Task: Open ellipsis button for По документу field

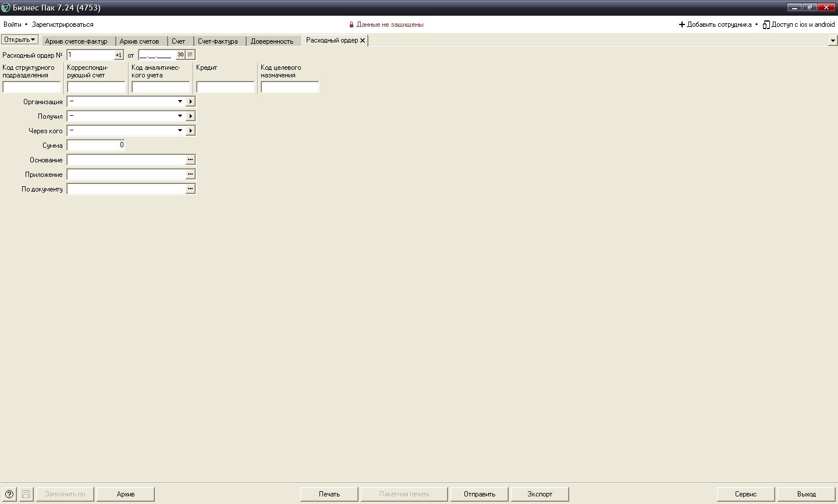Action: tap(190, 189)
